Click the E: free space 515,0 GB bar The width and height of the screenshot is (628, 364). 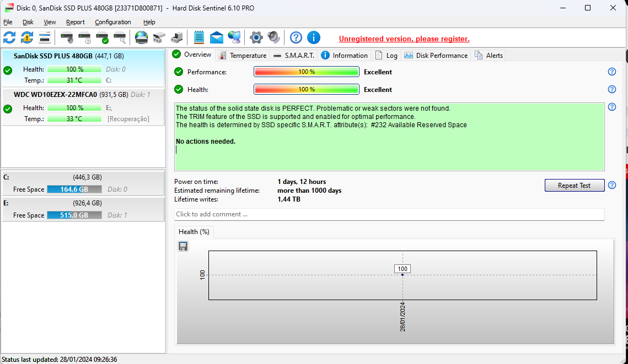[x=74, y=215]
